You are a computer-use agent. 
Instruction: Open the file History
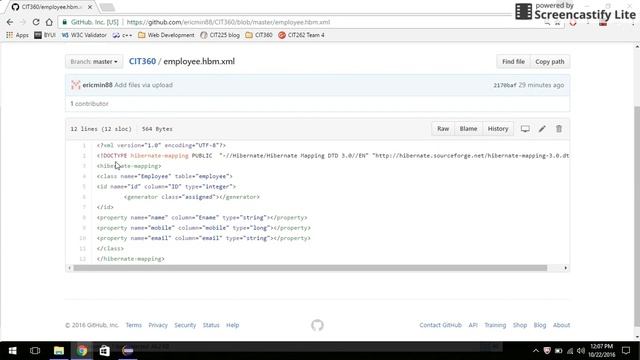[498, 129]
